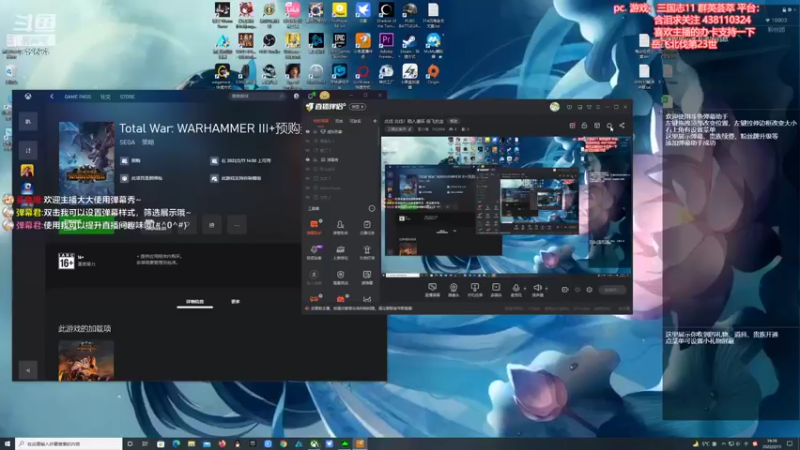Collapse the Xbox sidebar arrow button
This screenshot has height=450, width=800.
(x=28, y=370)
